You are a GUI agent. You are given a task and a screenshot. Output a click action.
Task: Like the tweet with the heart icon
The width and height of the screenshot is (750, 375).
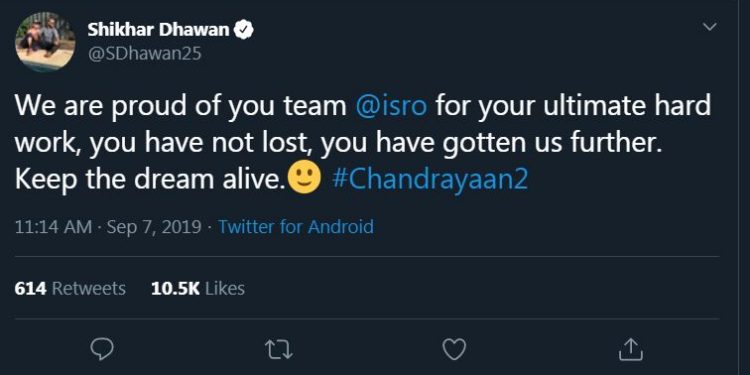454,350
